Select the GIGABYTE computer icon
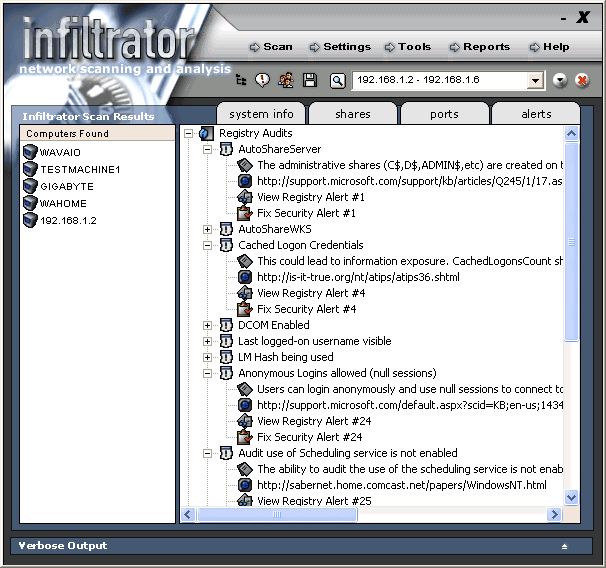 point(30,186)
